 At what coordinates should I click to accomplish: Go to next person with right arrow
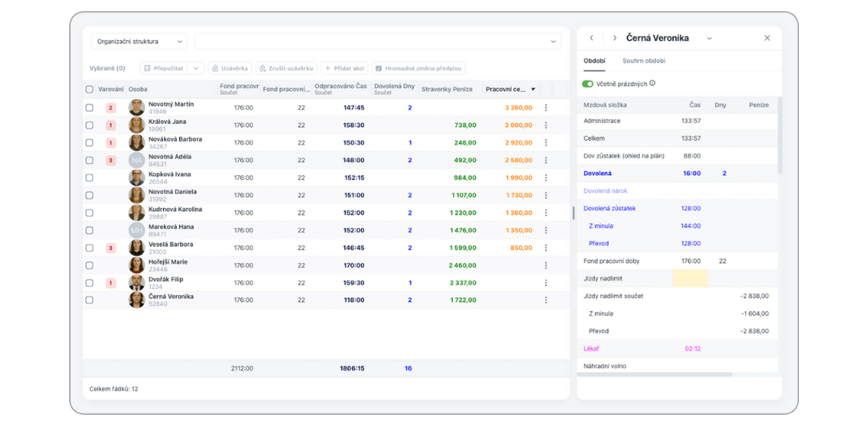[x=615, y=38]
